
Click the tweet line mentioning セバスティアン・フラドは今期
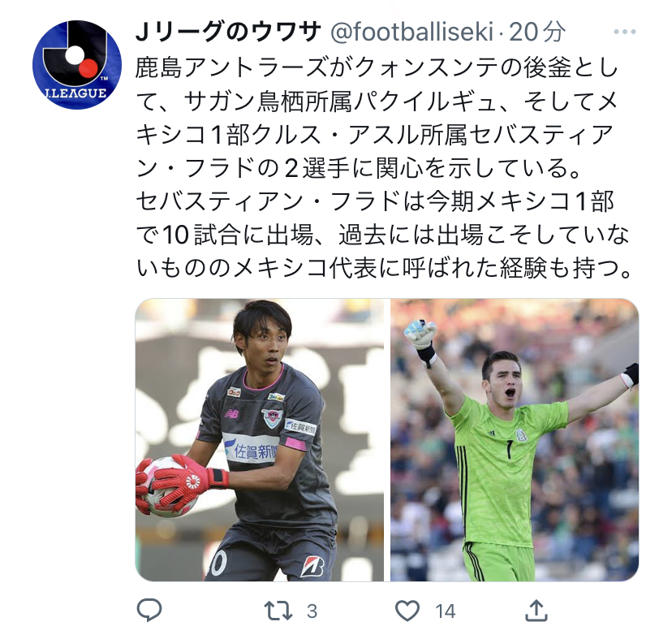(375, 201)
